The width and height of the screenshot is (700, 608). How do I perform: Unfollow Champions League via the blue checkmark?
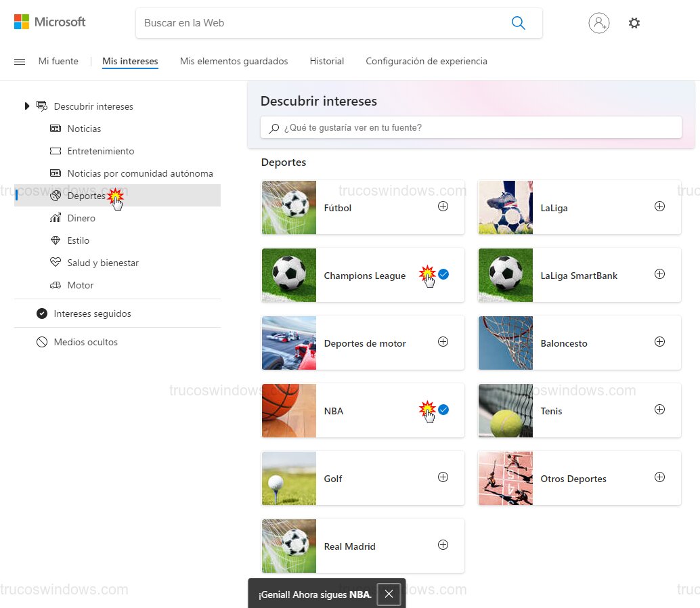click(443, 274)
